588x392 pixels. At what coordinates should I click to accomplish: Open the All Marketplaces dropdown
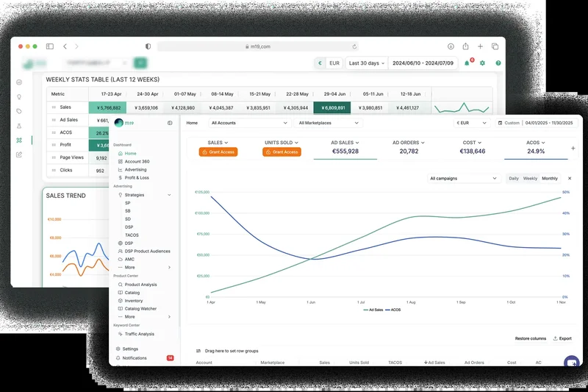[329, 123]
